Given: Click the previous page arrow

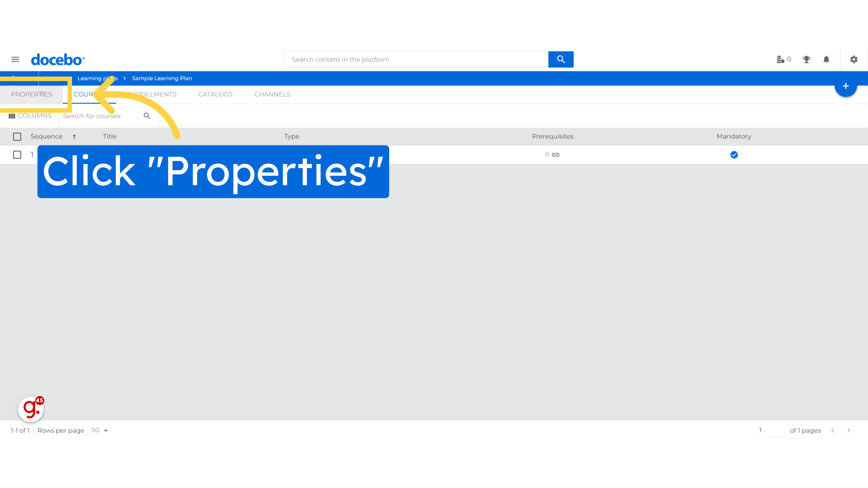Looking at the screenshot, I should point(833,430).
